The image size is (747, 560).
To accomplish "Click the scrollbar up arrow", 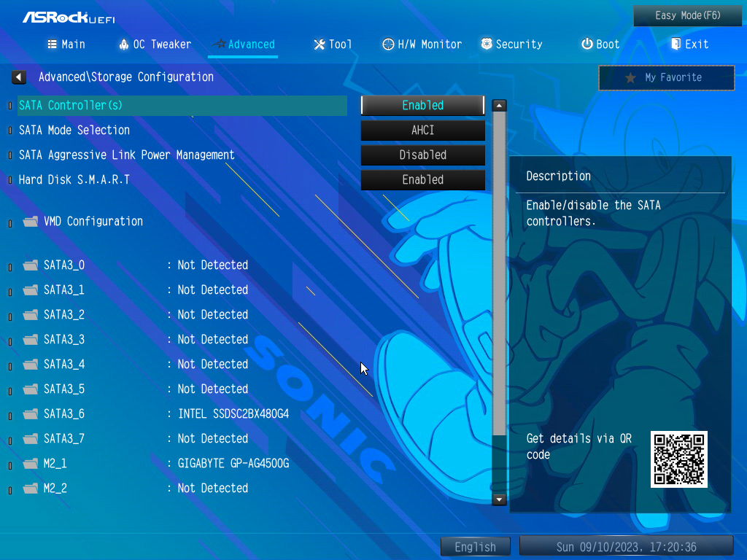I will pos(499,105).
